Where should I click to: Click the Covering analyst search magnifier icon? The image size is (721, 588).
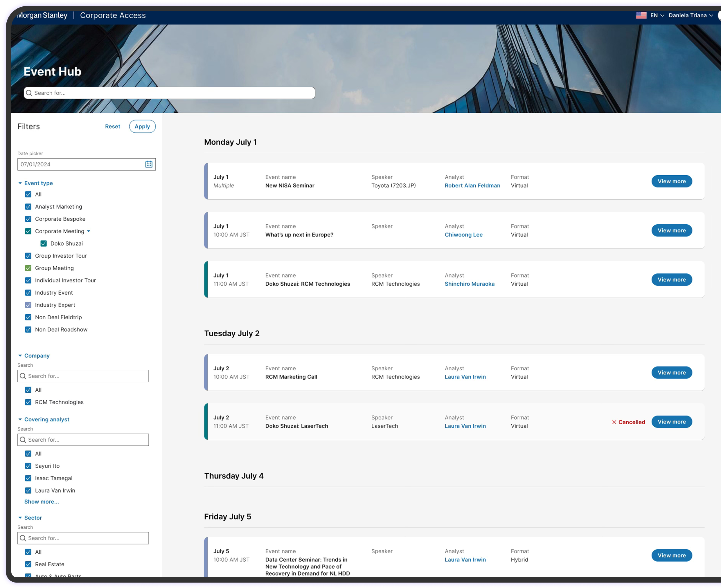point(23,440)
